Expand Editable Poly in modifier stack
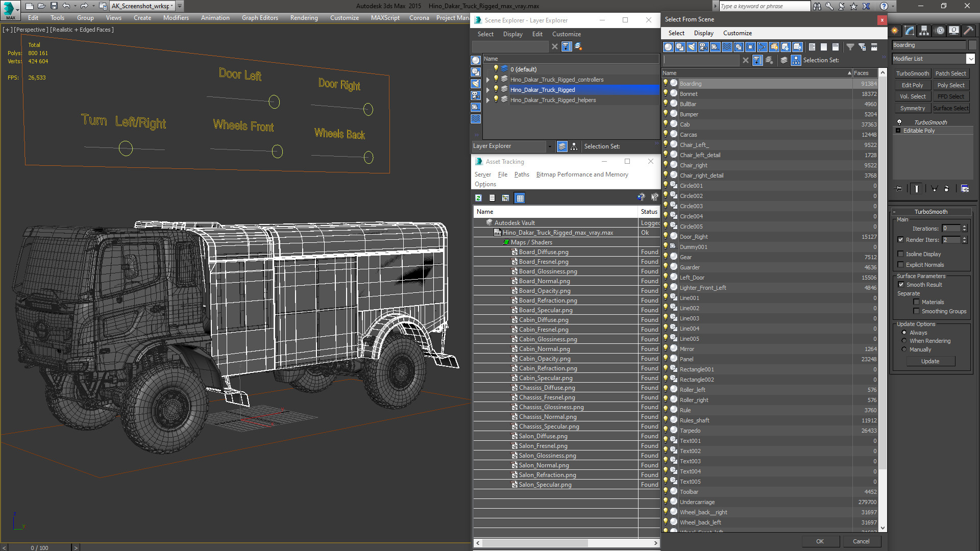Screen dimensions: 980x551 (898, 131)
